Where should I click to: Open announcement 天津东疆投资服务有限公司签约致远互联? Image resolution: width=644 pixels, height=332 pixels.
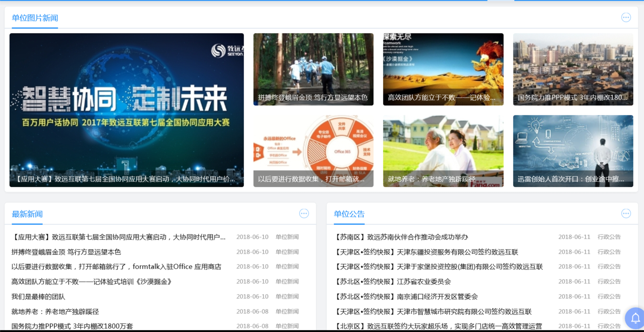click(426, 252)
